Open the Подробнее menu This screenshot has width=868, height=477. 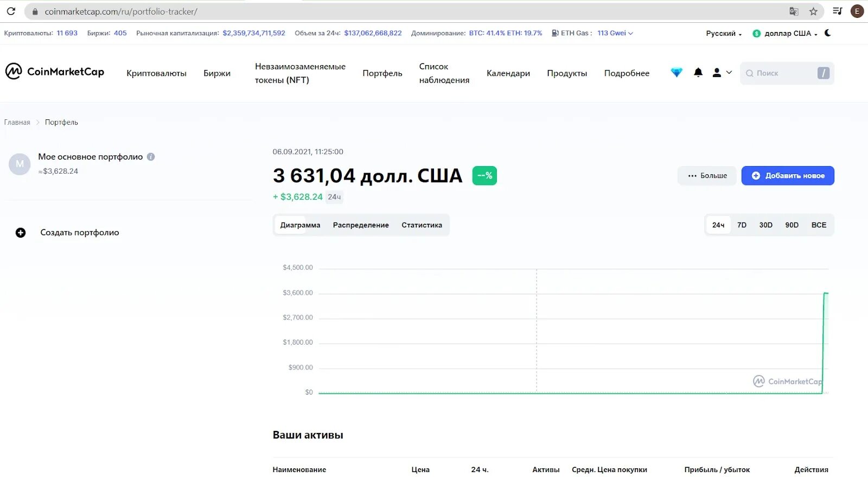tap(627, 73)
